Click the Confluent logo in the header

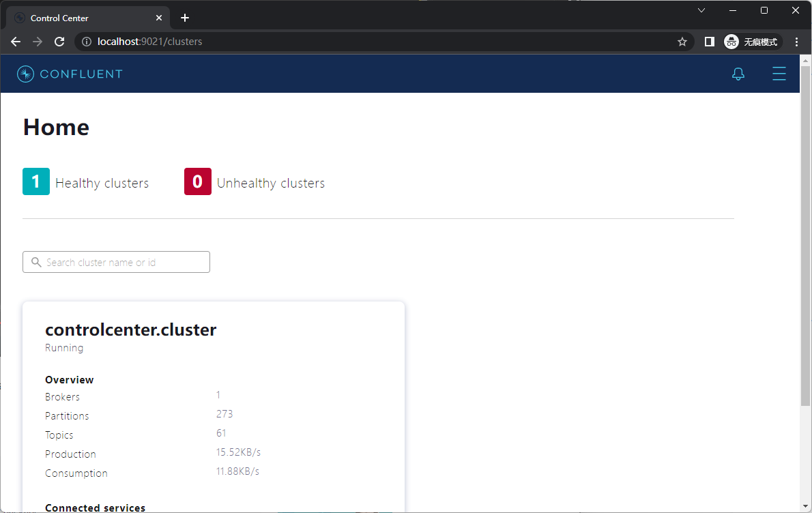70,74
